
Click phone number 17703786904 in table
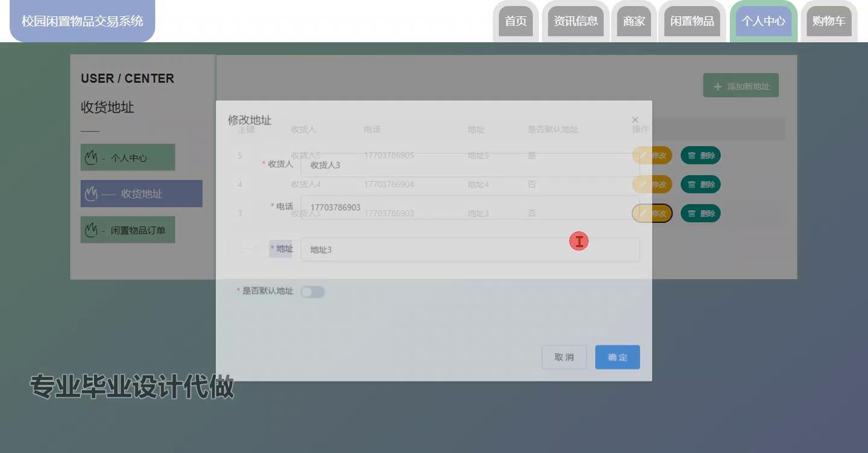coord(389,184)
